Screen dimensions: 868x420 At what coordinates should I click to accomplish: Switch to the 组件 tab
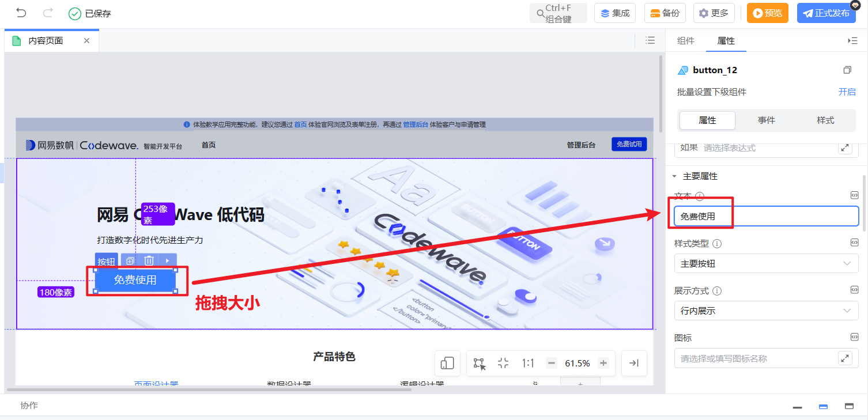pos(685,40)
